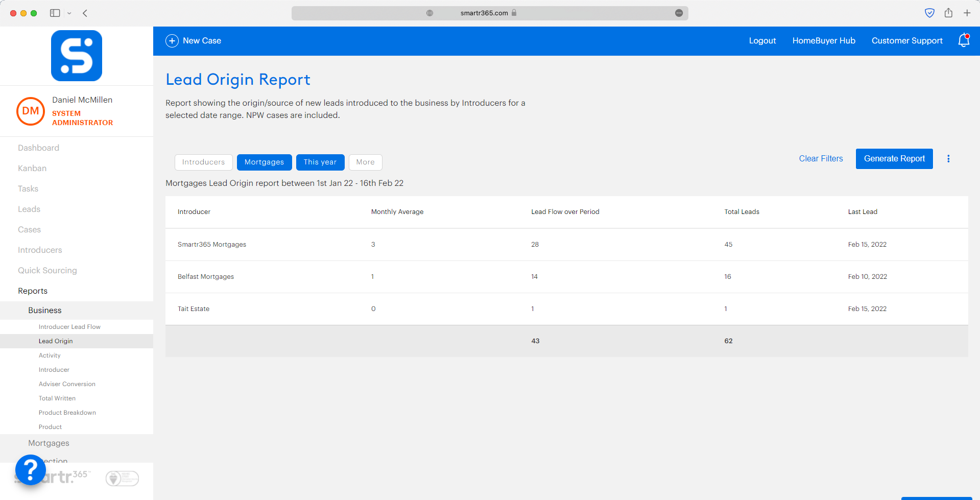
Task: Click Clear Filters link
Action: pyautogui.click(x=821, y=159)
